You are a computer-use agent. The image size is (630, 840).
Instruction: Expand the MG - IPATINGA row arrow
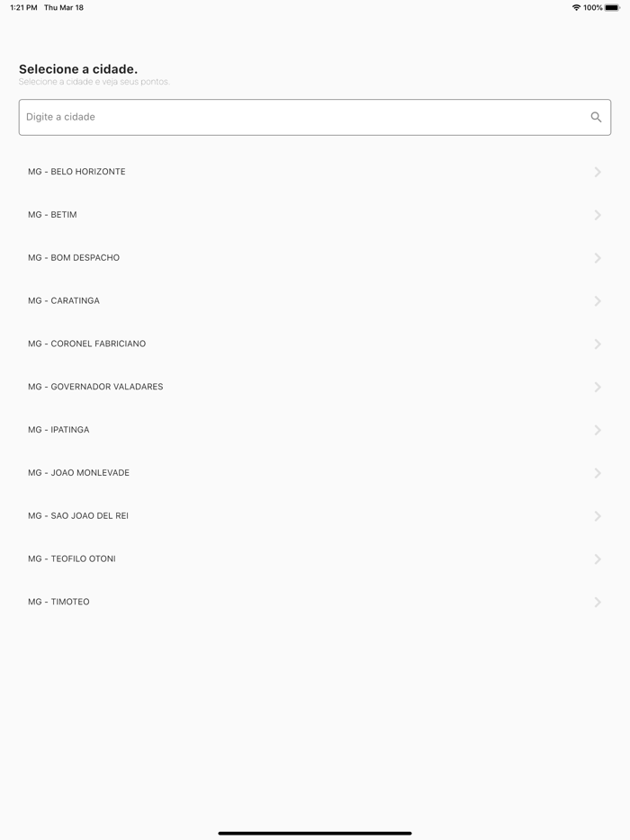[598, 430]
